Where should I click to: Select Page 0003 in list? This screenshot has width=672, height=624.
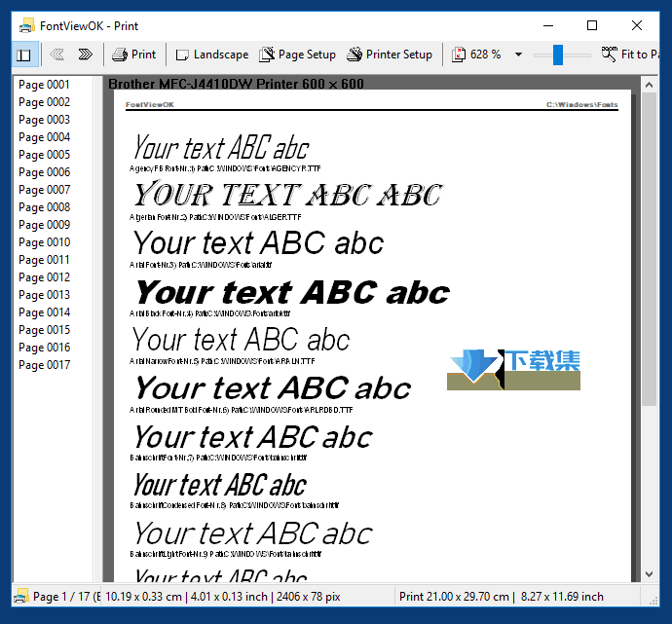click(x=44, y=120)
